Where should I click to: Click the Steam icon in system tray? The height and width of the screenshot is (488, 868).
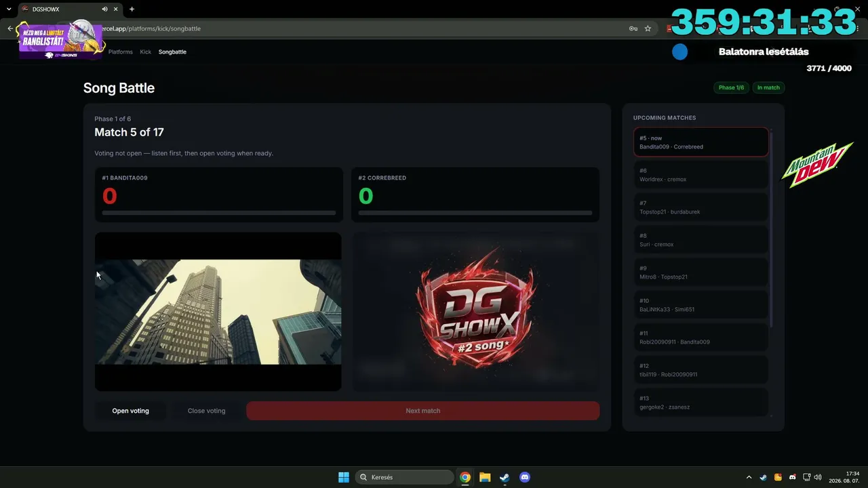(x=764, y=477)
